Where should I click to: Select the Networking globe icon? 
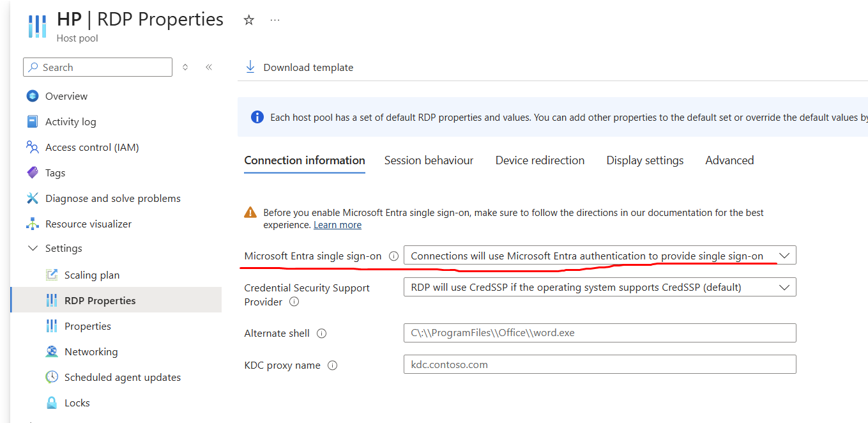(52, 351)
